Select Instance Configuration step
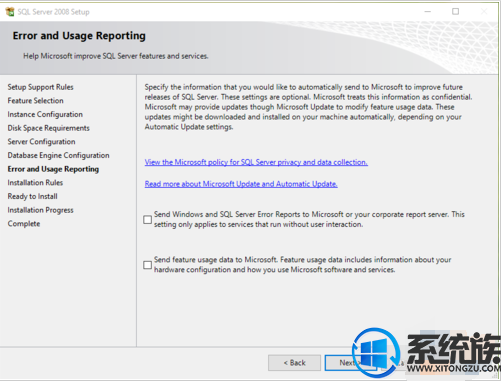The height and width of the screenshot is (381, 501). point(45,114)
